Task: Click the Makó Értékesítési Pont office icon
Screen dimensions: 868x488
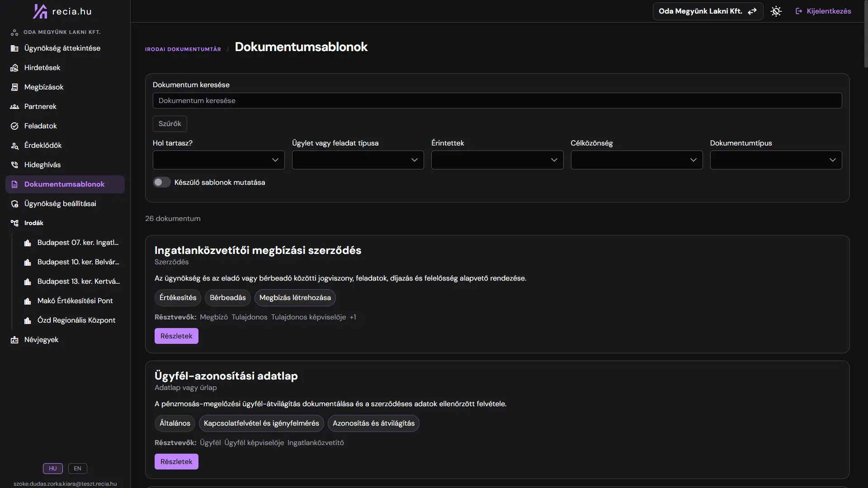Action: pos(28,301)
